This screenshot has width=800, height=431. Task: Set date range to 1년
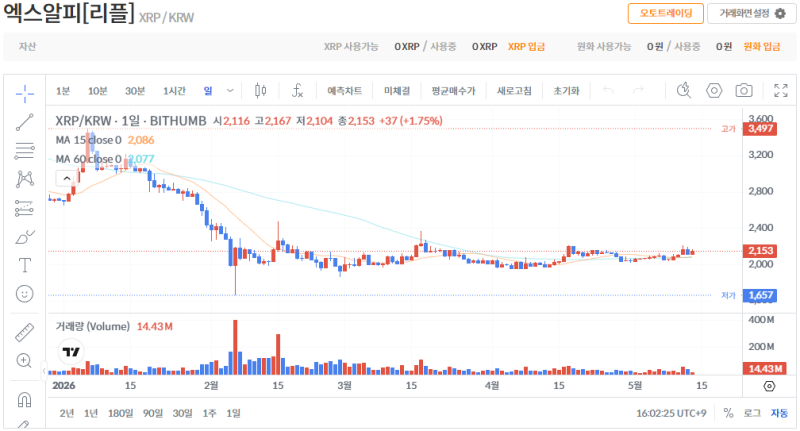(x=91, y=413)
